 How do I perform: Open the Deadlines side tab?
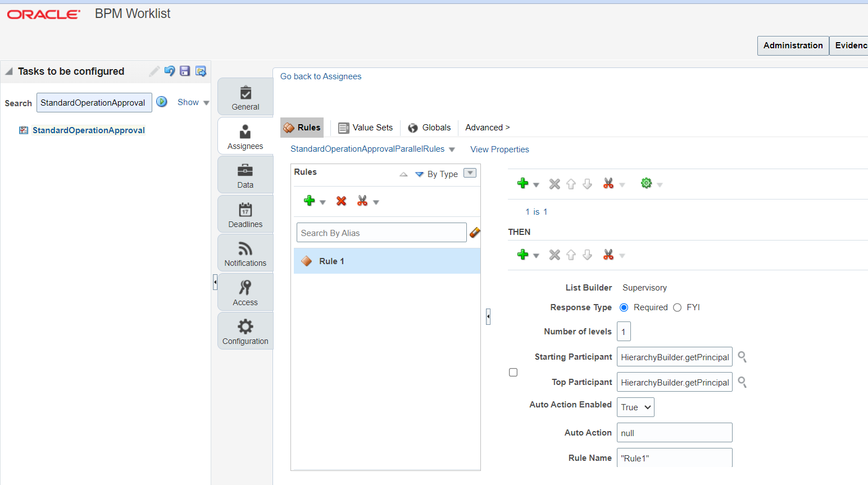[x=246, y=214]
